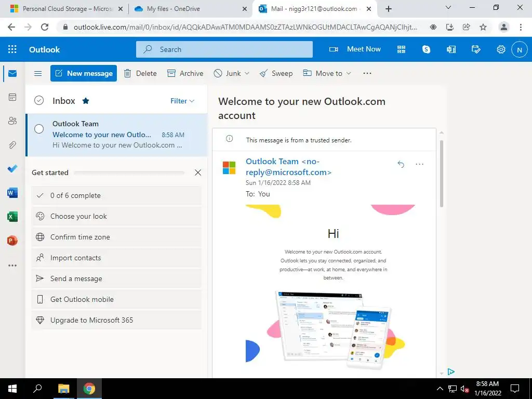Click the Get started progress bar
Image resolution: width=532 pixels, height=399 pixels.
[x=129, y=172]
